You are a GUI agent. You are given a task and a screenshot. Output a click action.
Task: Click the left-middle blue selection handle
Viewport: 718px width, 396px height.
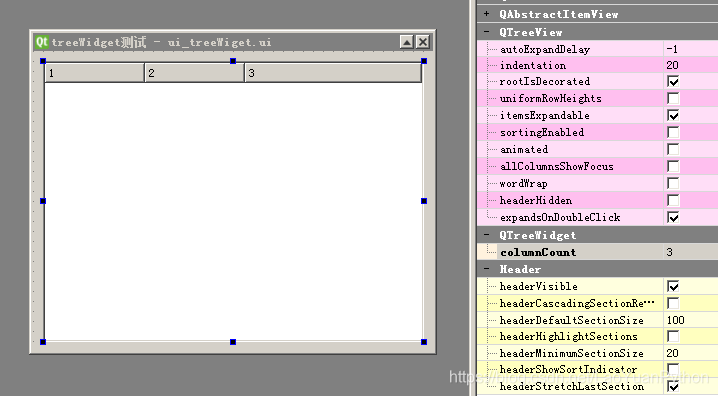coord(43,201)
